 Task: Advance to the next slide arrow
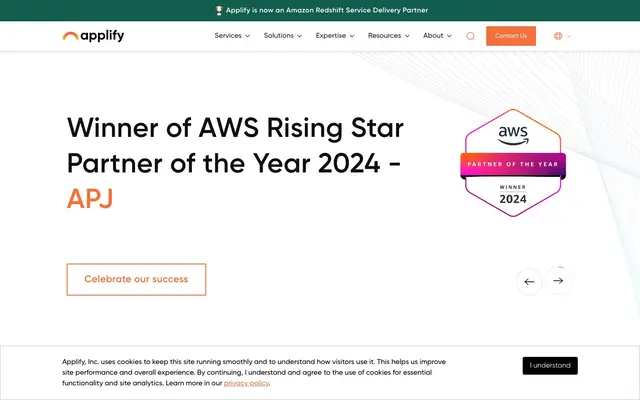(x=558, y=280)
